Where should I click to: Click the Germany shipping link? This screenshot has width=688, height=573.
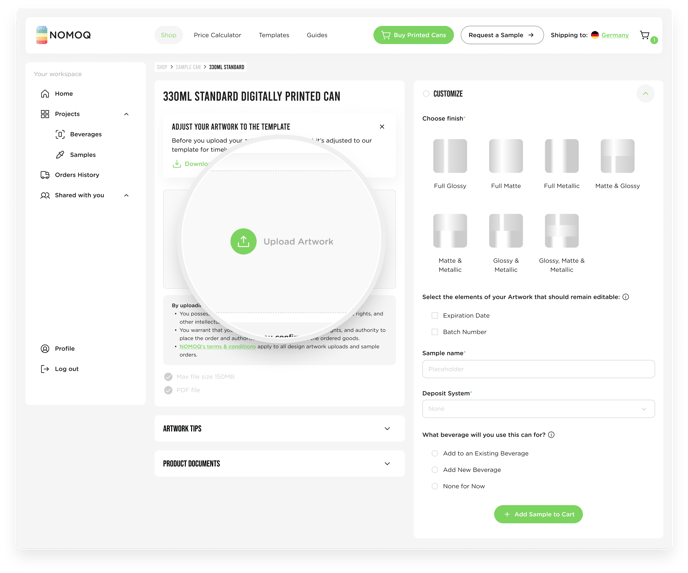pos(615,35)
